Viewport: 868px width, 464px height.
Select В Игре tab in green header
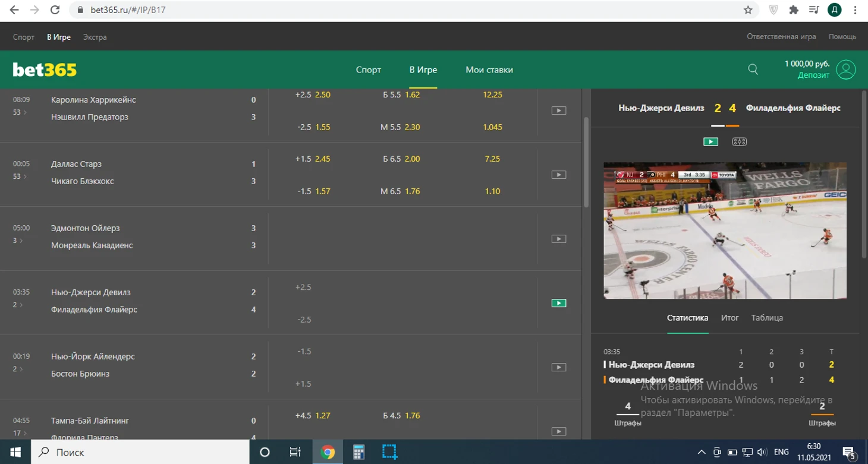pyautogui.click(x=423, y=70)
